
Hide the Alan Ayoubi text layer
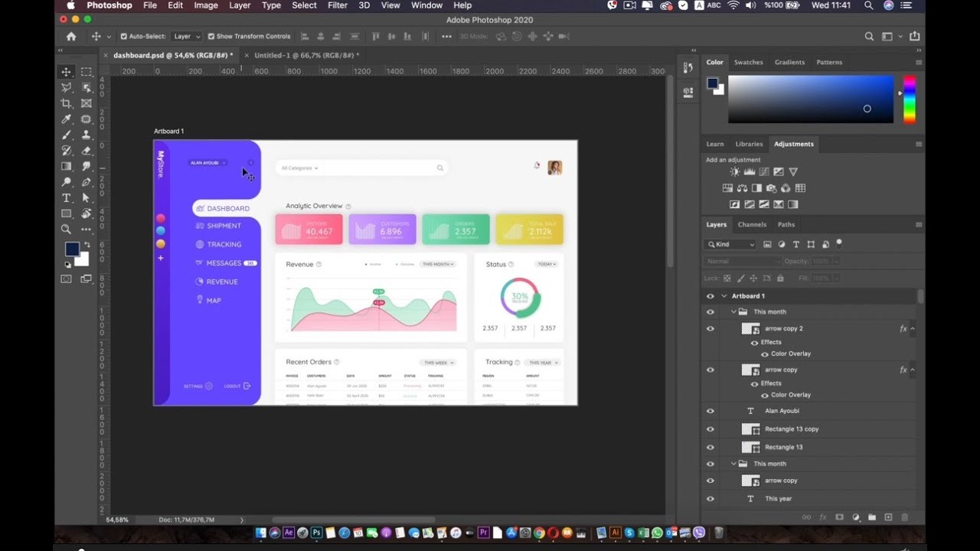point(710,411)
